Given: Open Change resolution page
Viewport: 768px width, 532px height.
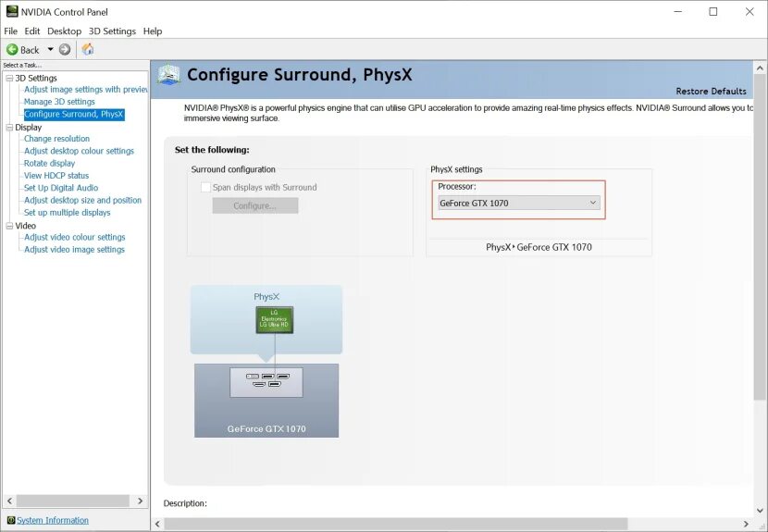Looking at the screenshot, I should [x=56, y=139].
